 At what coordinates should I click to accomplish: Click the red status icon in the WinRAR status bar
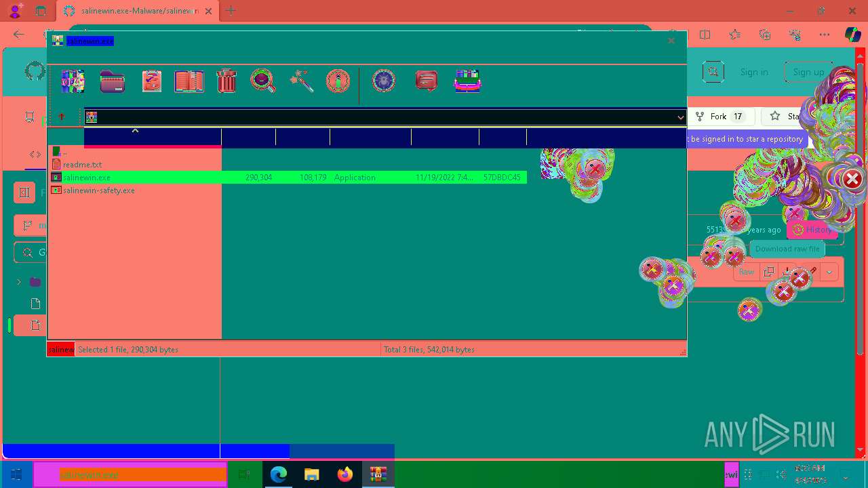click(61, 350)
